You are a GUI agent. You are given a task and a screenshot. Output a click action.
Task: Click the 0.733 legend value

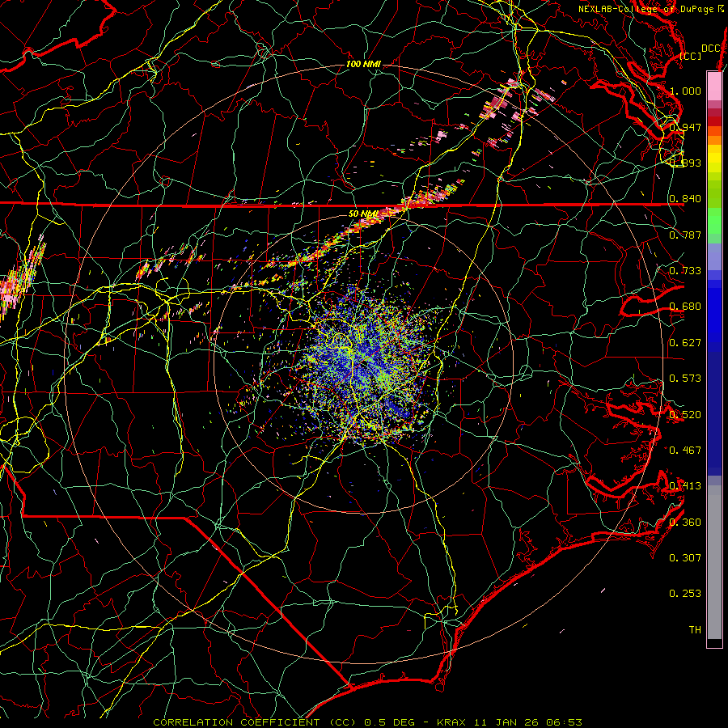click(x=685, y=270)
